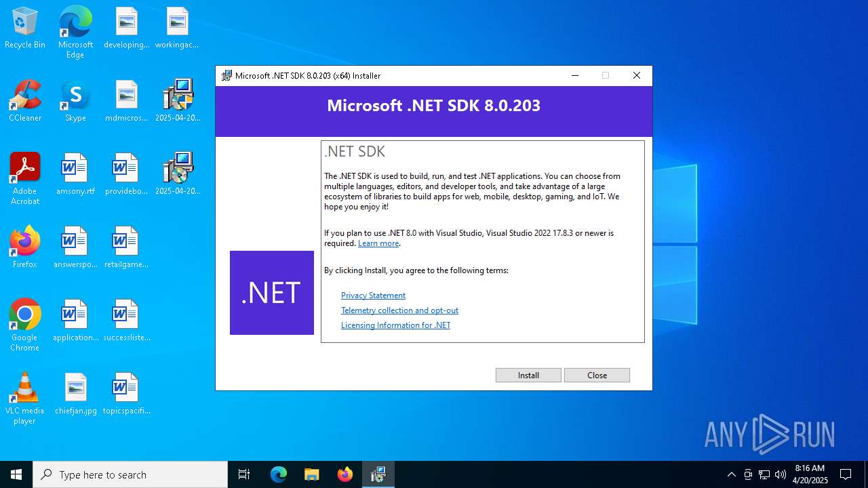This screenshot has height=488, width=868.
Task: Click the taskbar search box
Action: point(130,474)
